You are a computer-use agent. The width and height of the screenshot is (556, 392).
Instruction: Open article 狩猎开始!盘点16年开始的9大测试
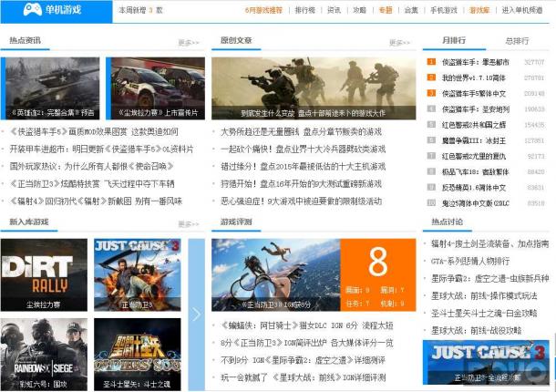(x=301, y=184)
